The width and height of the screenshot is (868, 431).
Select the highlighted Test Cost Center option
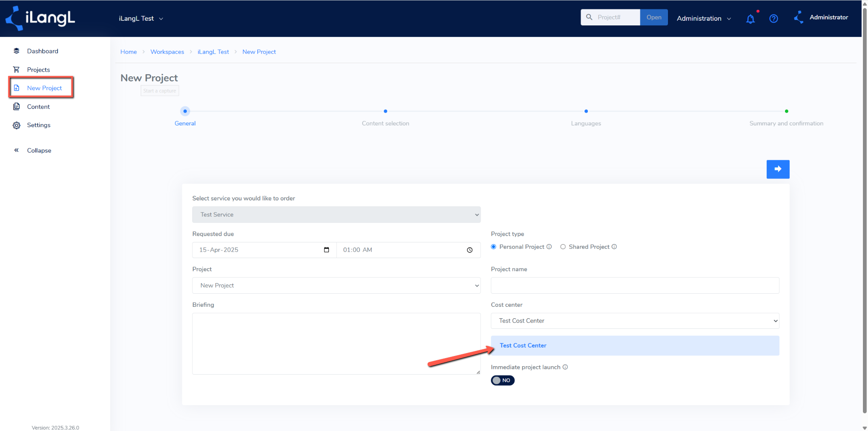point(635,345)
